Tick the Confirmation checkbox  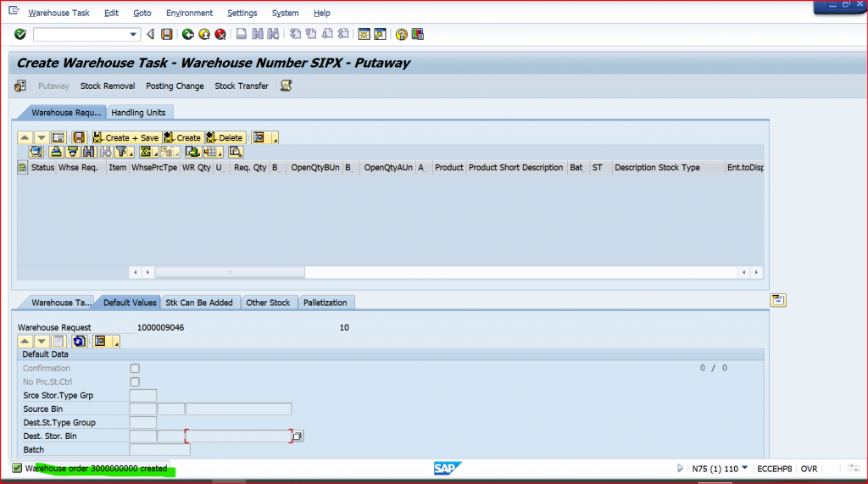click(x=135, y=368)
